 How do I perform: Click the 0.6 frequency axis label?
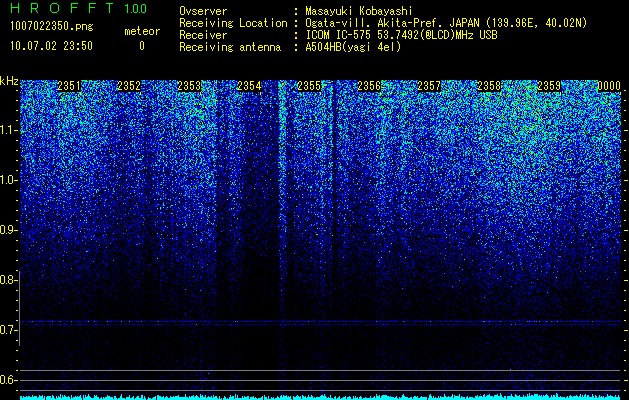[8, 380]
